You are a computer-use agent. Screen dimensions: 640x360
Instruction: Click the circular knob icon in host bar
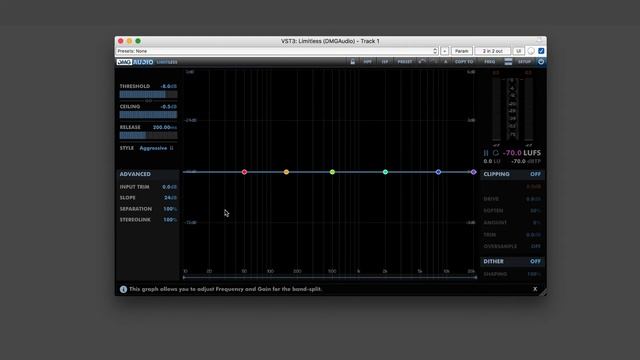531,51
